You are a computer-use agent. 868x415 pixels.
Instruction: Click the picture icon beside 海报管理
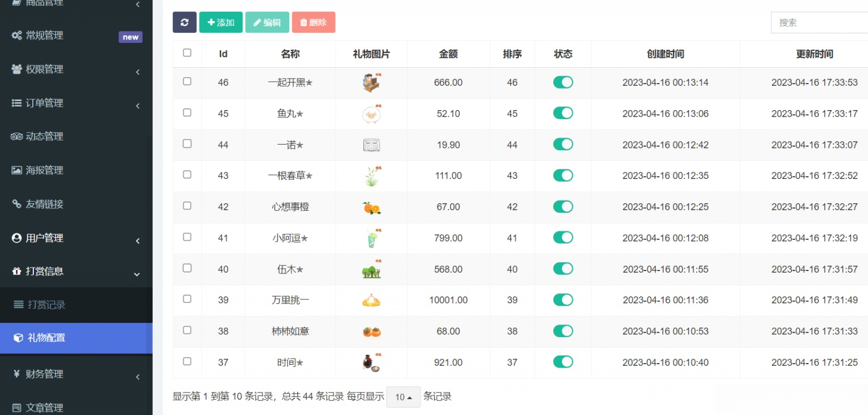pos(17,171)
